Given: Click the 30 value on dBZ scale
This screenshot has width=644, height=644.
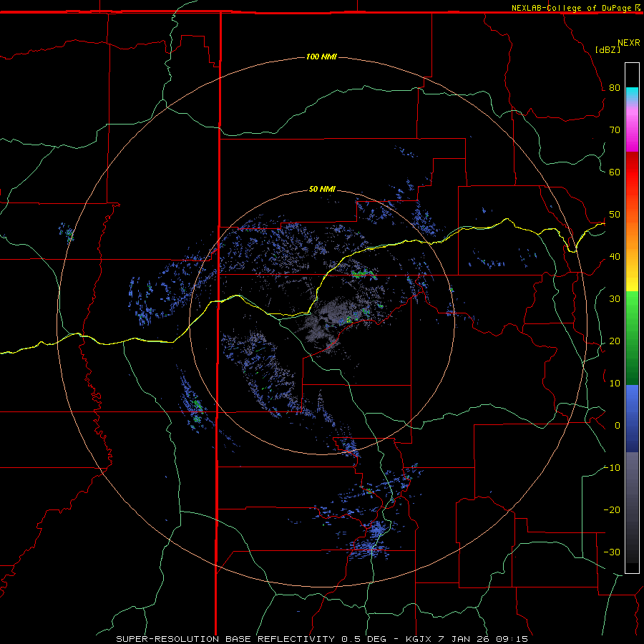Looking at the screenshot, I should [x=615, y=299].
